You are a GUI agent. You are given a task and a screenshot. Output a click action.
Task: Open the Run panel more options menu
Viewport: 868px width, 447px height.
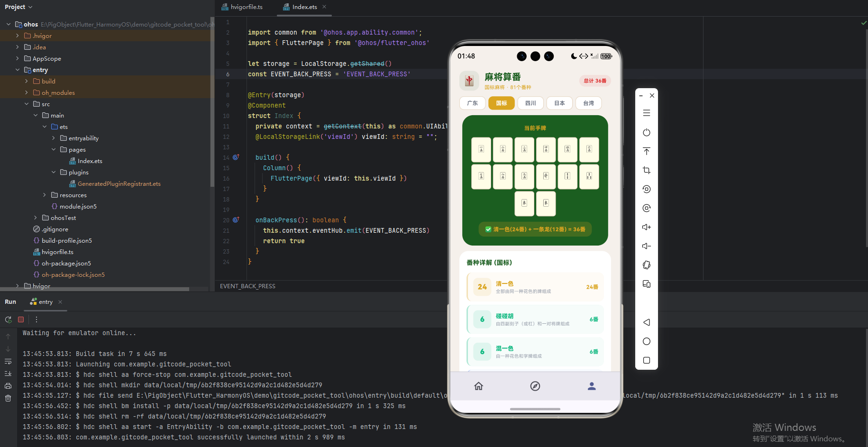[x=36, y=319]
